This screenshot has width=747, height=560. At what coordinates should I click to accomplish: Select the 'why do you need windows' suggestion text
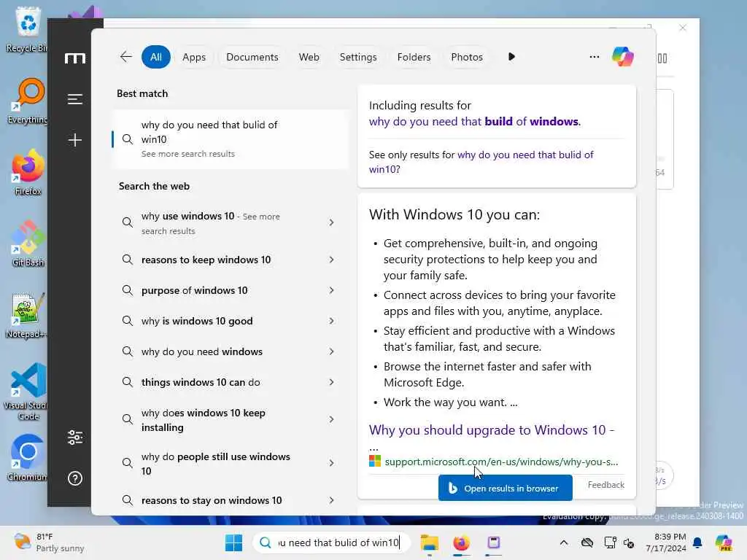(x=201, y=351)
